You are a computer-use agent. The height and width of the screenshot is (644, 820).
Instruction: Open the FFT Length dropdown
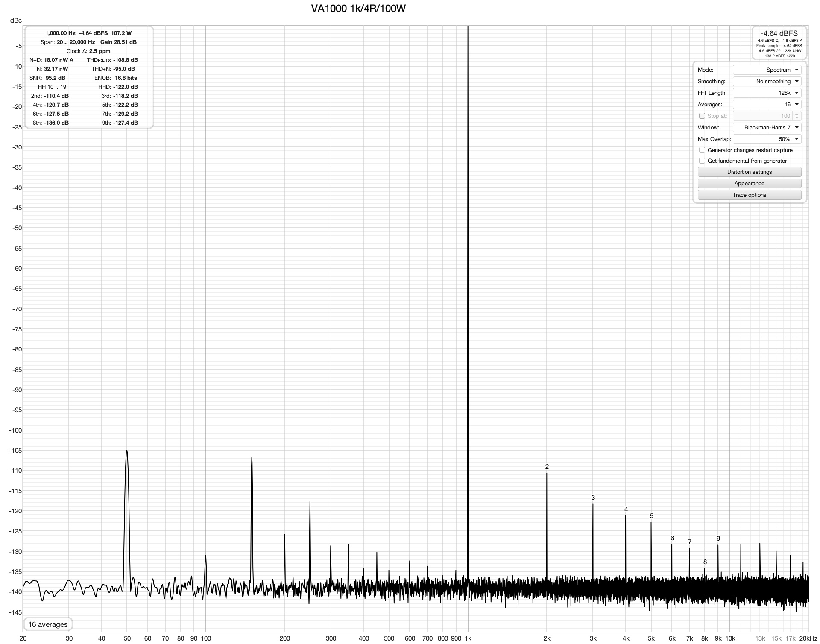pos(767,93)
